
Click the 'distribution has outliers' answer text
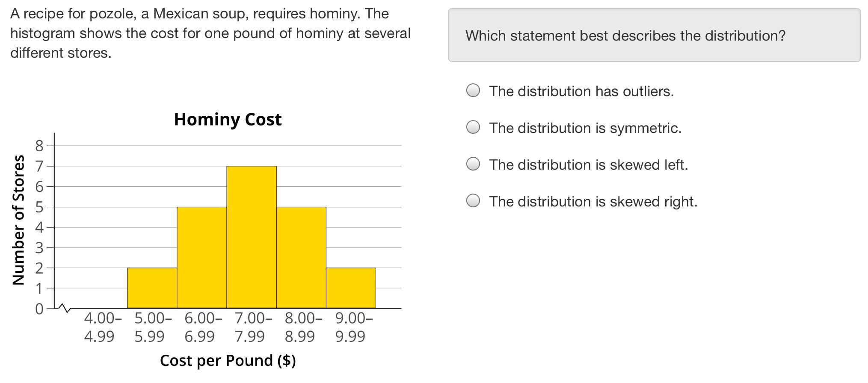point(595,91)
